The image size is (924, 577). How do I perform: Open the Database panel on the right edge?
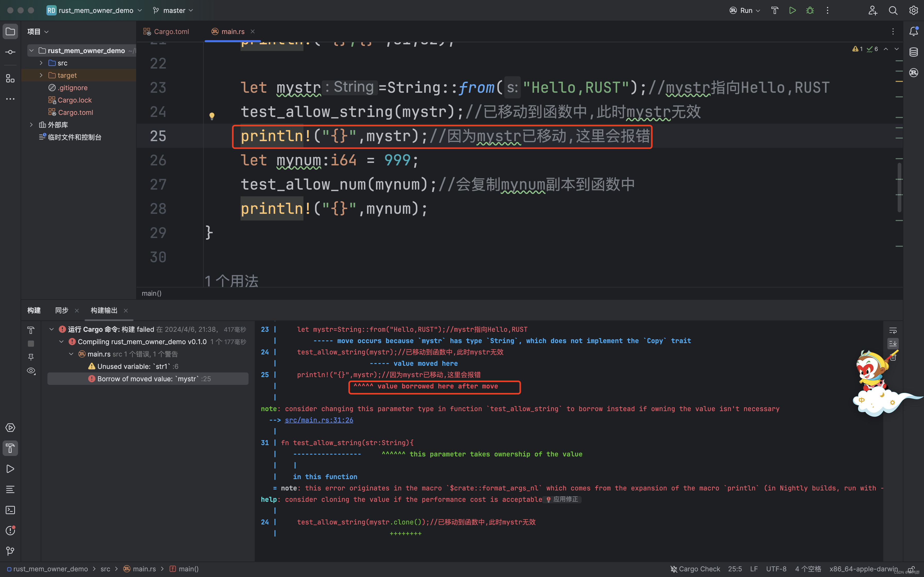coord(914,52)
